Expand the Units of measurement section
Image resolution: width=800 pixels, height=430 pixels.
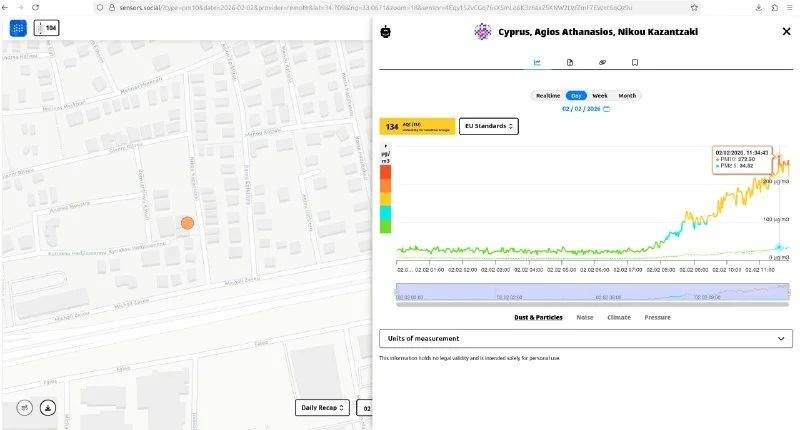tap(585, 339)
